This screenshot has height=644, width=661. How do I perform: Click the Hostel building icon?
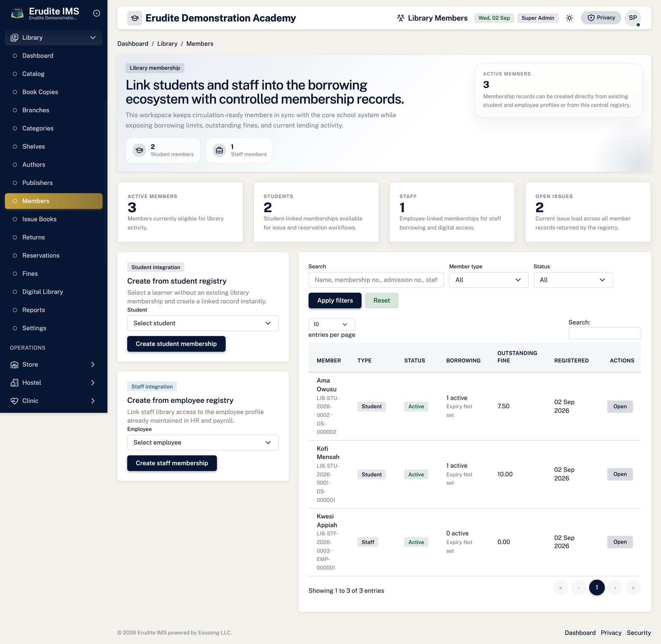point(14,383)
